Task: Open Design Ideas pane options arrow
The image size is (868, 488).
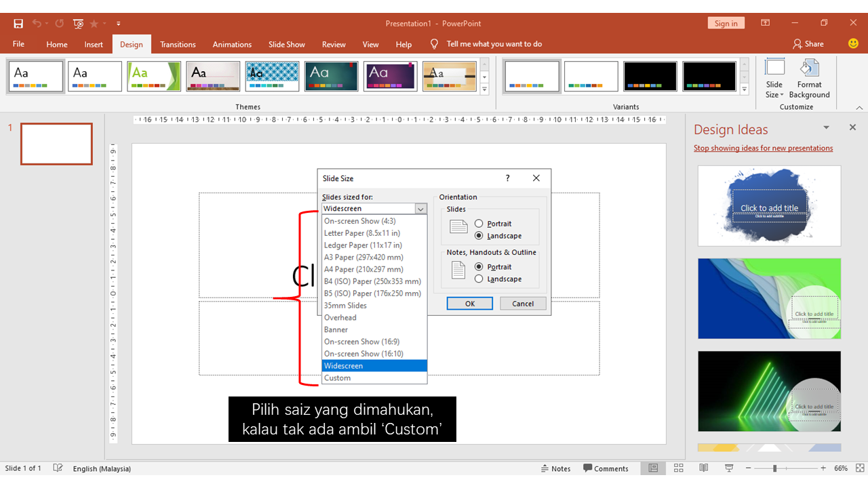Action: tap(826, 127)
